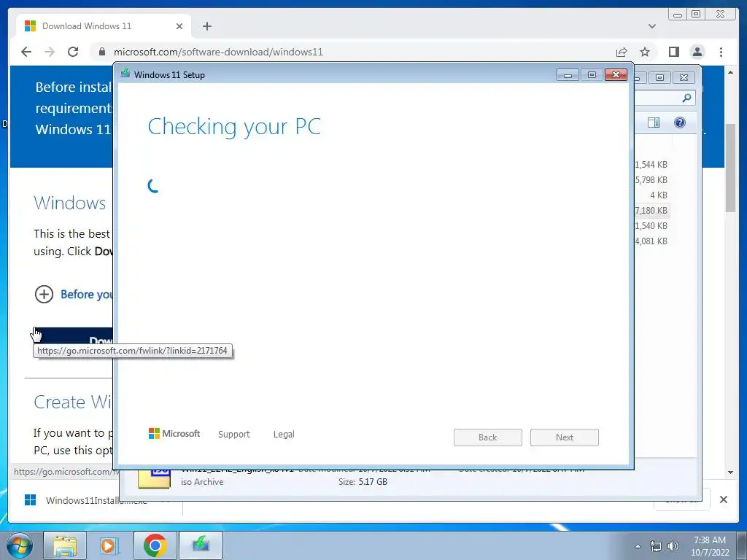
Task: Open Chrome three-dot menu
Action: pyautogui.click(x=721, y=52)
